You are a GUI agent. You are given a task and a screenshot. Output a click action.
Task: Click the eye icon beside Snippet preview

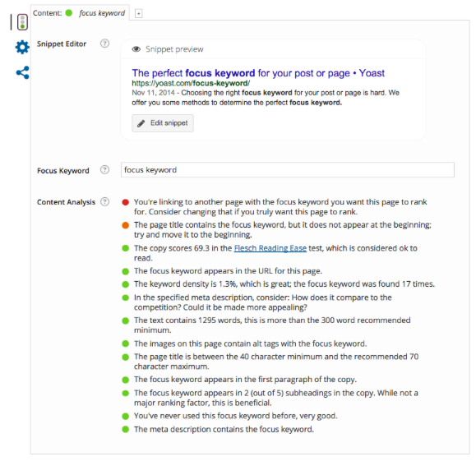pyautogui.click(x=136, y=49)
